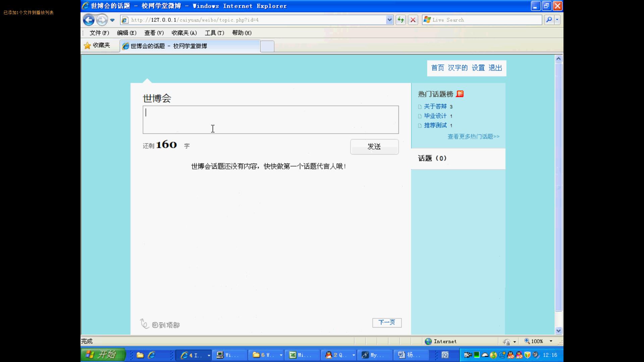Click the first tray network icon

coord(468,355)
